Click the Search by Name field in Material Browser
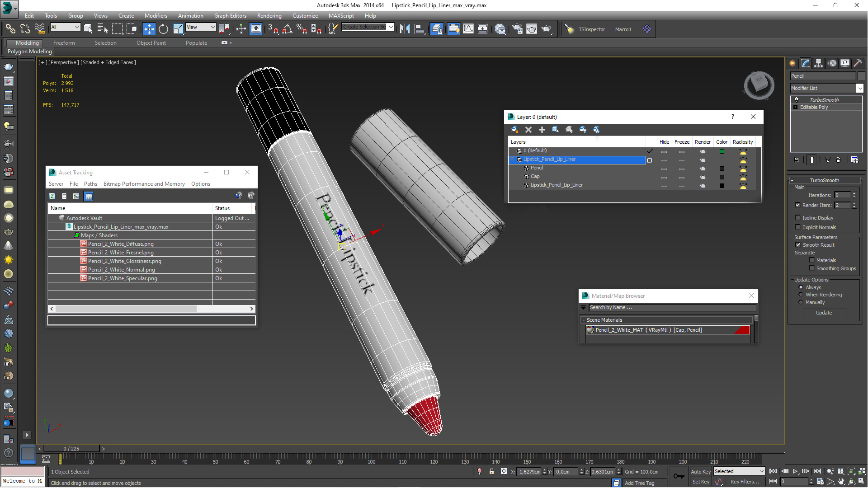 pos(672,308)
